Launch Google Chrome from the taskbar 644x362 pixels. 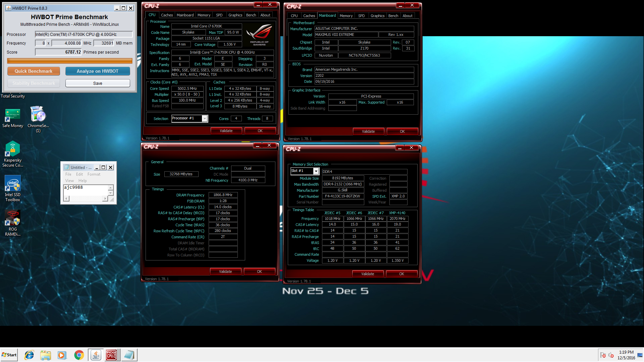[79, 355]
